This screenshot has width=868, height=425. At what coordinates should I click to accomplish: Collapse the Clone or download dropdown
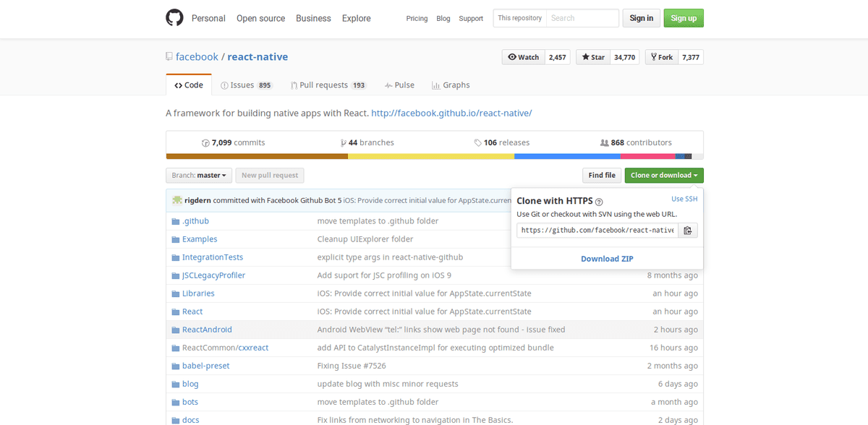click(x=663, y=175)
